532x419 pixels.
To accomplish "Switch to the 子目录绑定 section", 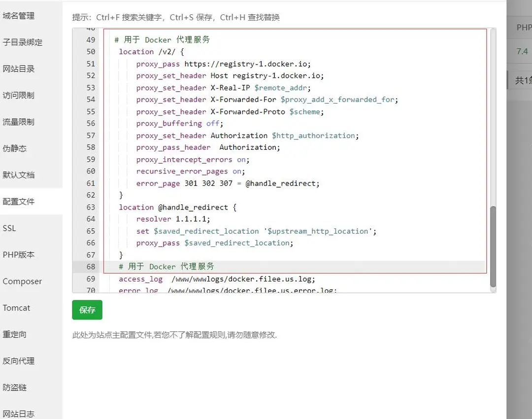I will (23, 42).
